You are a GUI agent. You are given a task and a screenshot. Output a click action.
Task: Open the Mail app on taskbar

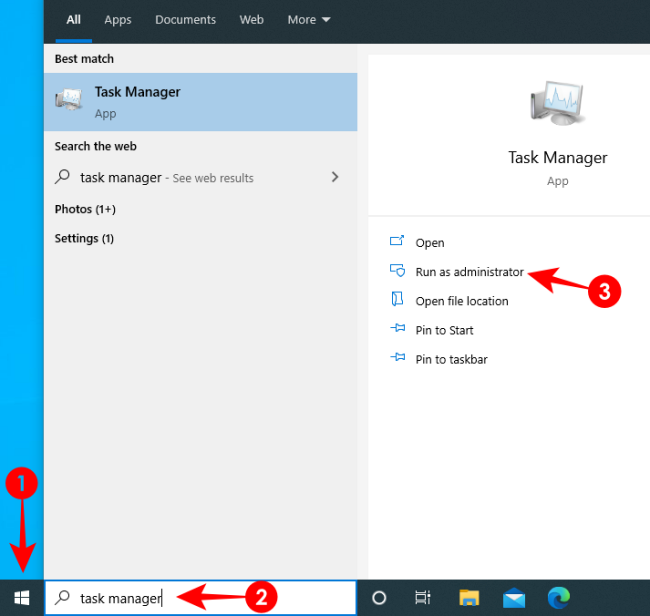click(514, 598)
